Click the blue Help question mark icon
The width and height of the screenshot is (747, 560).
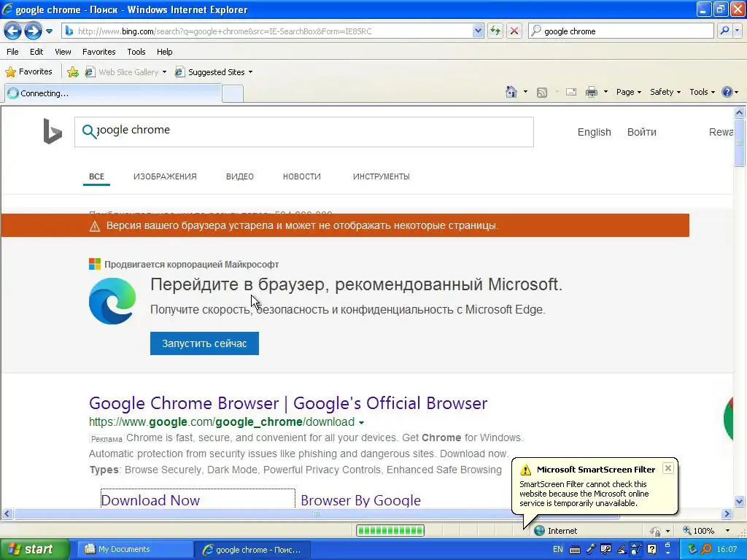click(727, 92)
